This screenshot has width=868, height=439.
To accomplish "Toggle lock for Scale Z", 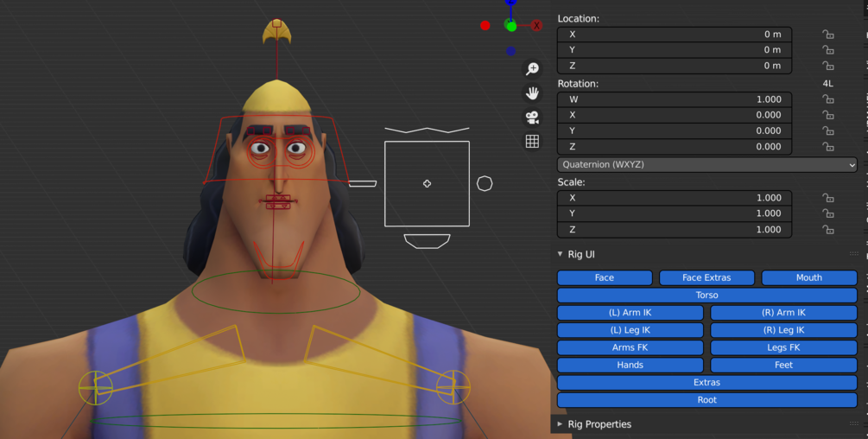I will pyautogui.click(x=827, y=229).
